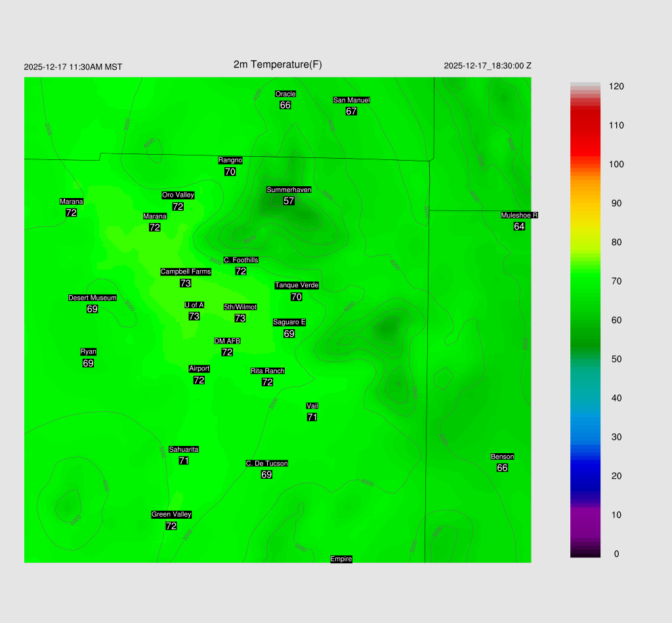Click the purple band of the color scale
Screen dimensions: 672x623
point(585,518)
